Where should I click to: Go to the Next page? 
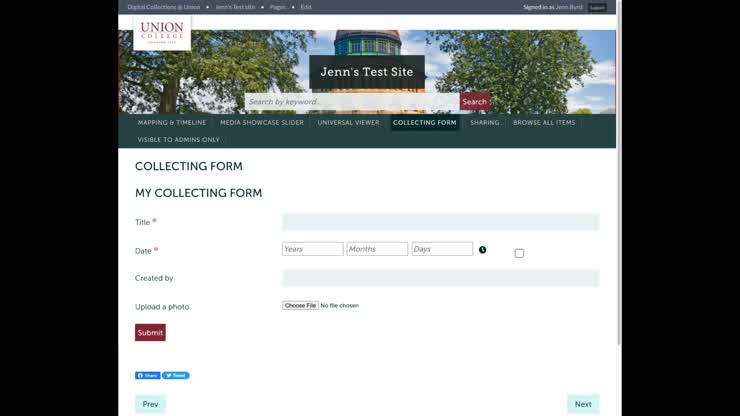click(x=583, y=404)
